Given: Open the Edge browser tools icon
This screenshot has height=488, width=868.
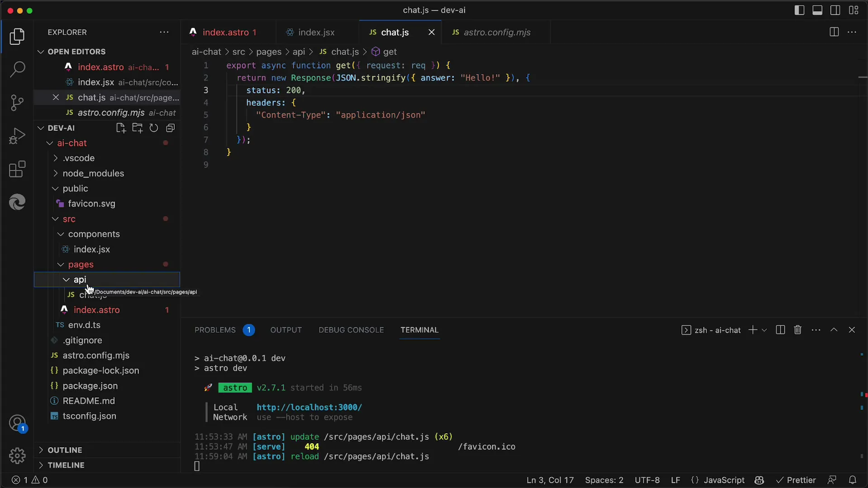Looking at the screenshot, I should (17, 202).
